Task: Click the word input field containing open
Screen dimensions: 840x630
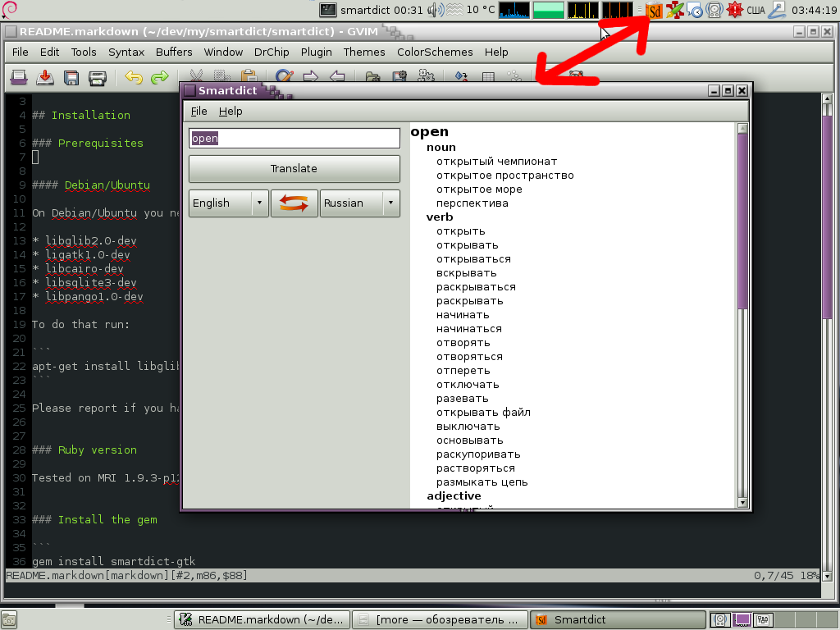Action: pyautogui.click(x=294, y=138)
